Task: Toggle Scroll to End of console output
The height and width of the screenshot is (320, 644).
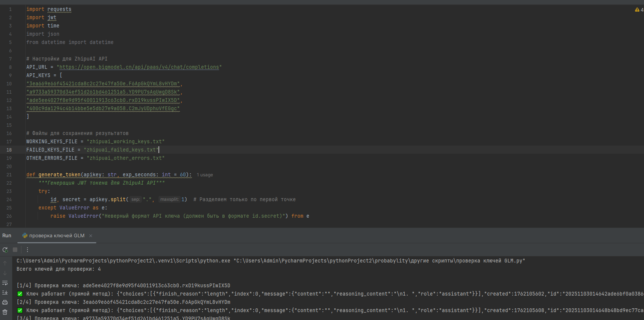Action: point(5,293)
